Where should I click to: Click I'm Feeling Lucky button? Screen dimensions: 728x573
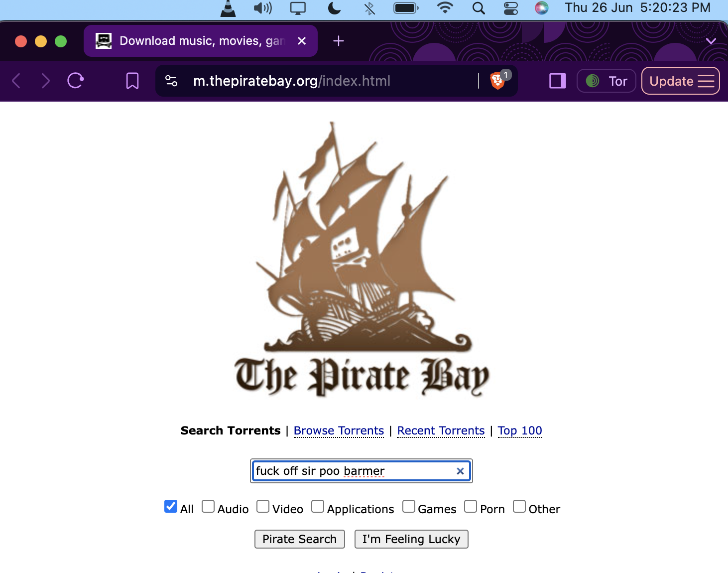point(411,539)
